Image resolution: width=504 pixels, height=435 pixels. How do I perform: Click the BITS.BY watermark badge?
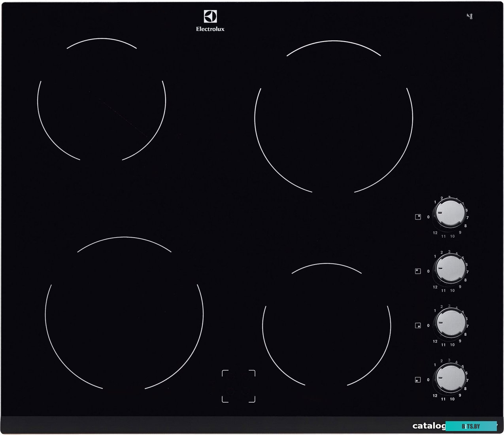click(471, 426)
